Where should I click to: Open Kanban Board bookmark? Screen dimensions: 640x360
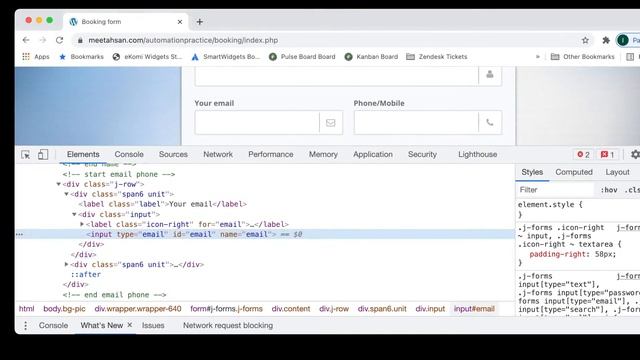[x=371, y=57]
